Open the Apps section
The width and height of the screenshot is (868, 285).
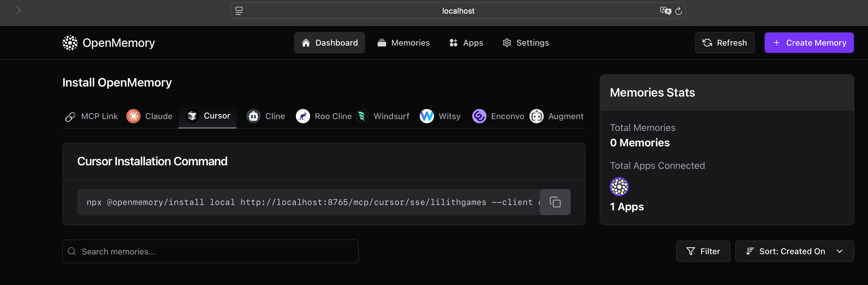coord(466,42)
